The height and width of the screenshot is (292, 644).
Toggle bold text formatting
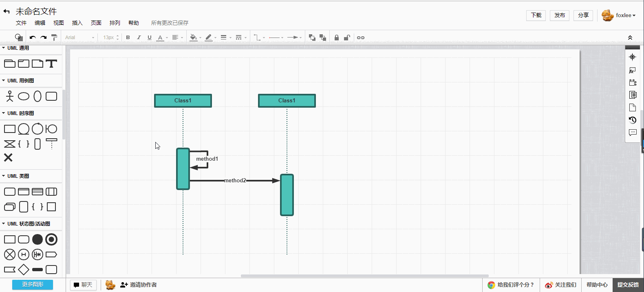128,38
